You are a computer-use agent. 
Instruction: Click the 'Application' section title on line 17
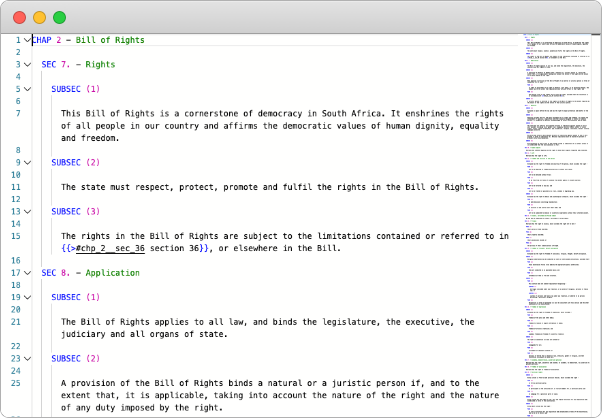pyautogui.click(x=112, y=273)
